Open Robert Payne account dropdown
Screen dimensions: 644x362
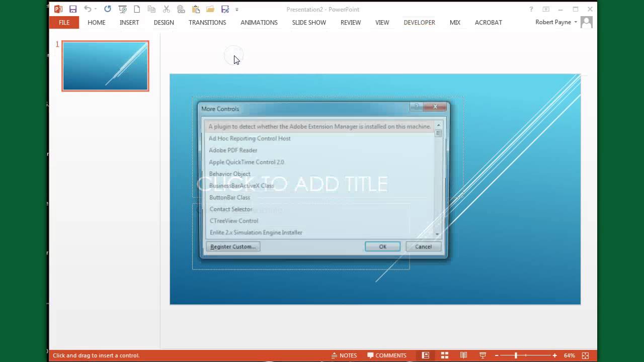click(x=556, y=22)
